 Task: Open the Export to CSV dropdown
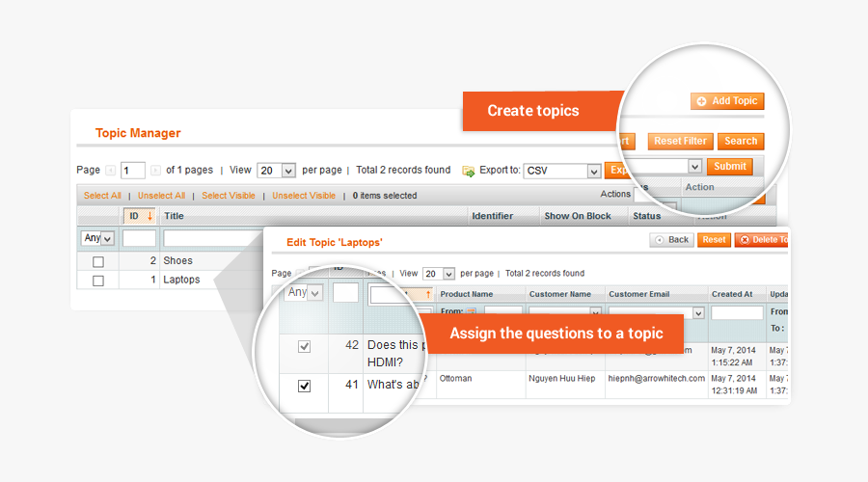coord(562,171)
